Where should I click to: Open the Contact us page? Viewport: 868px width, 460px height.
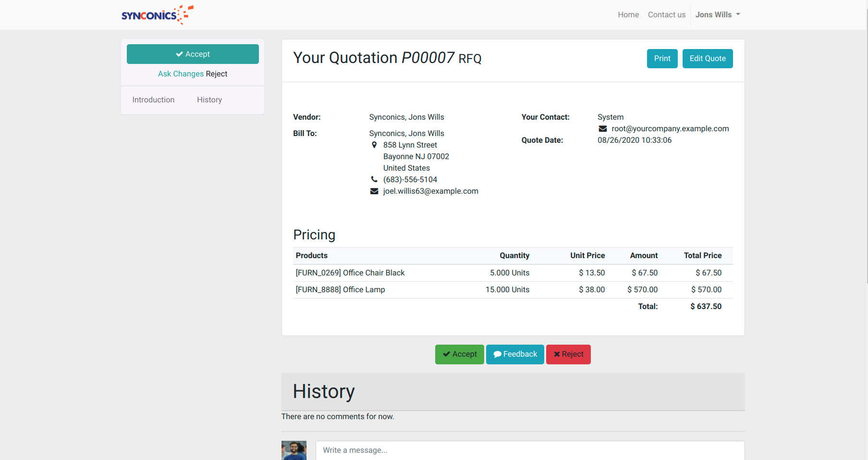tap(666, 15)
